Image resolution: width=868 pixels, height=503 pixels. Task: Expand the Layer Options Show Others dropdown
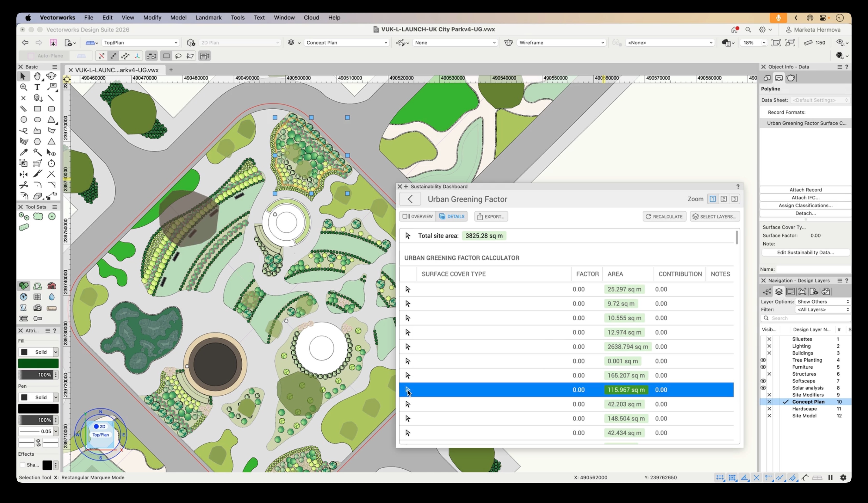coord(823,302)
